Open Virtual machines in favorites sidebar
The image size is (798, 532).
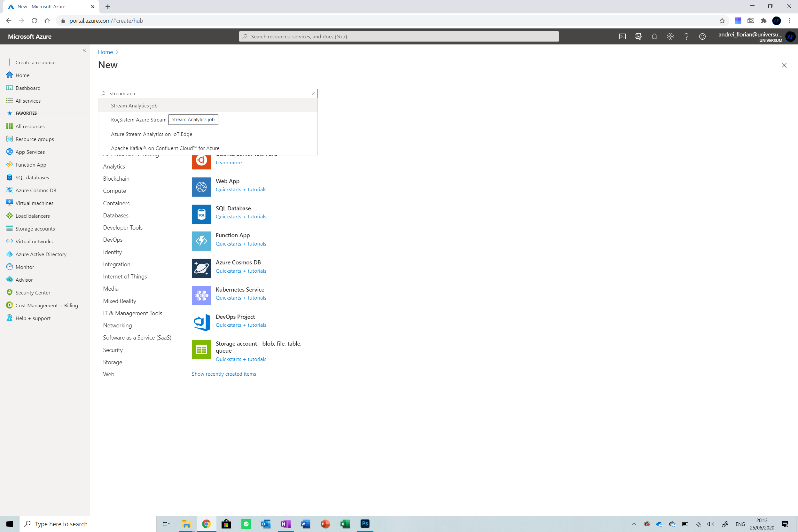(34, 203)
